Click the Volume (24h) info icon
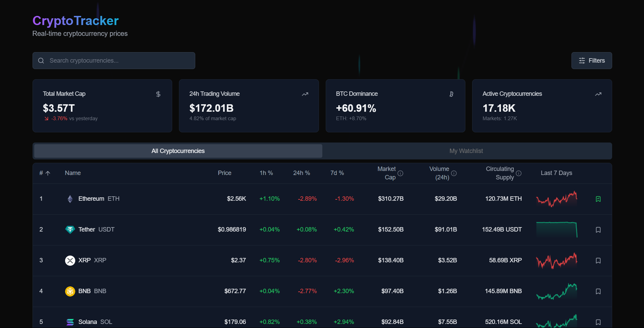This screenshot has width=644, height=328. 454,173
